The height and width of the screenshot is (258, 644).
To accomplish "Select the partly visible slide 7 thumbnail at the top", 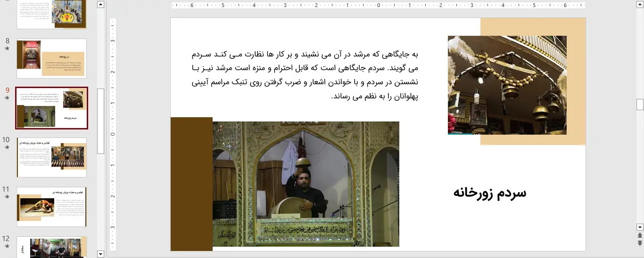I will 52,14.
